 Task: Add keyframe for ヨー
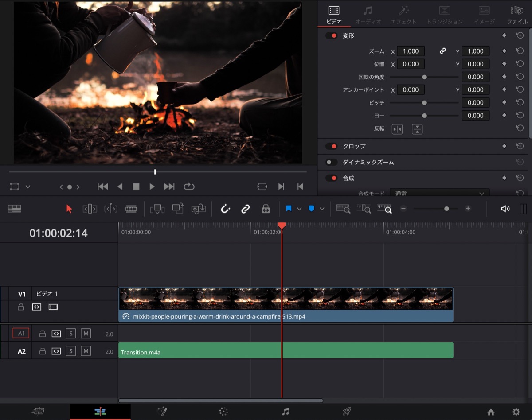click(504, 116)
